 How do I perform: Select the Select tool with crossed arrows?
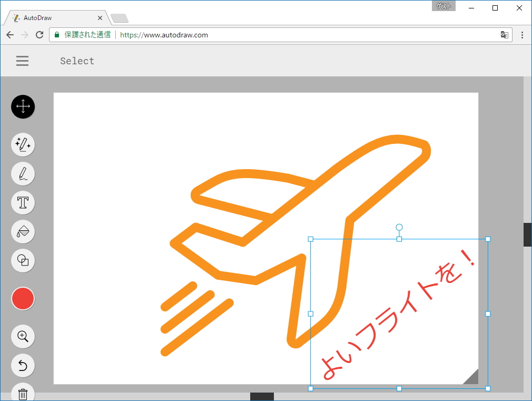coord(23,106)
